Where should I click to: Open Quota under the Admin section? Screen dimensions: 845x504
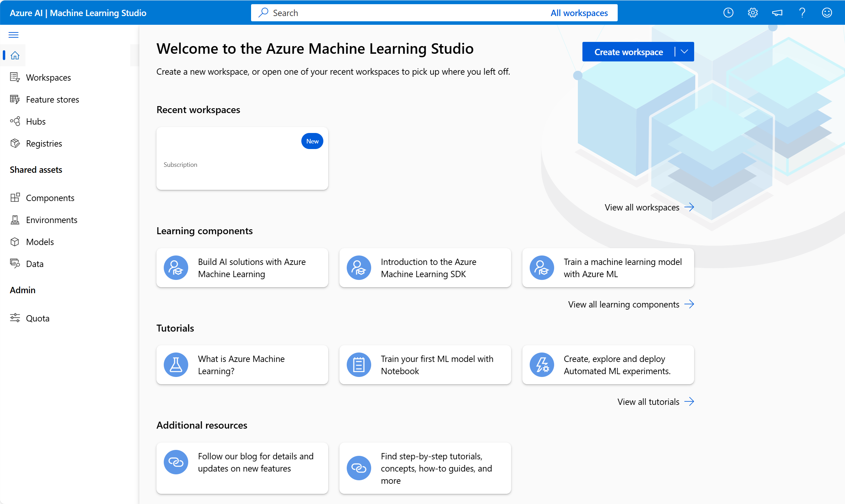click(x=37, y=318)
